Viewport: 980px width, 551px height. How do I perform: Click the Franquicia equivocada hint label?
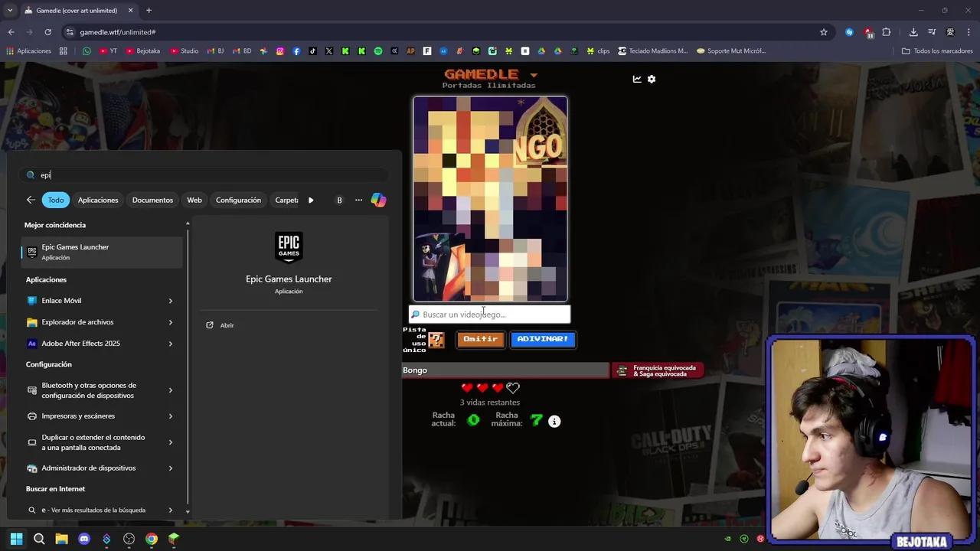pos(658,370)
